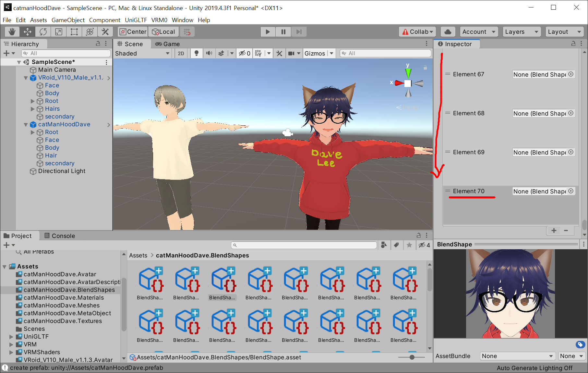Expand Hairs object in hierarchy
Screen dimensions: 588x373
click(32, 109)
